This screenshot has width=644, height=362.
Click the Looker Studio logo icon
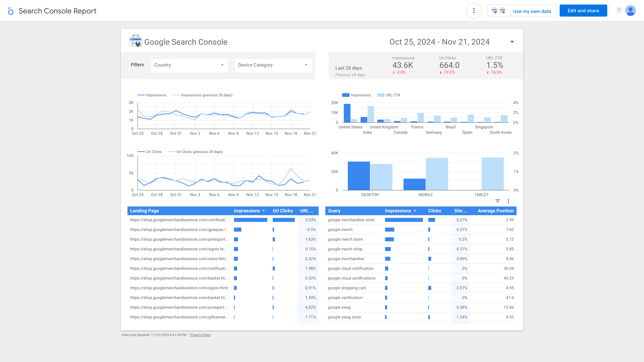click(x=11, y=11)
